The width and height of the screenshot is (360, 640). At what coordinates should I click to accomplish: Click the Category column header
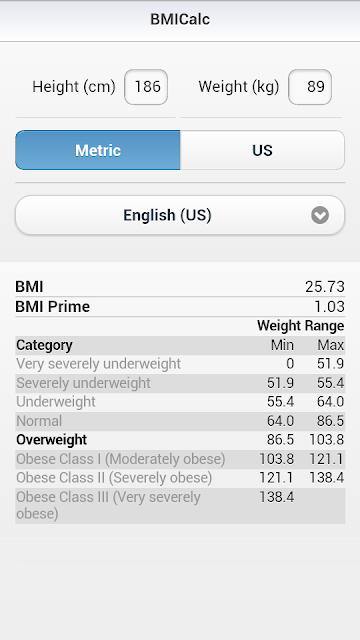click(44, 345)
